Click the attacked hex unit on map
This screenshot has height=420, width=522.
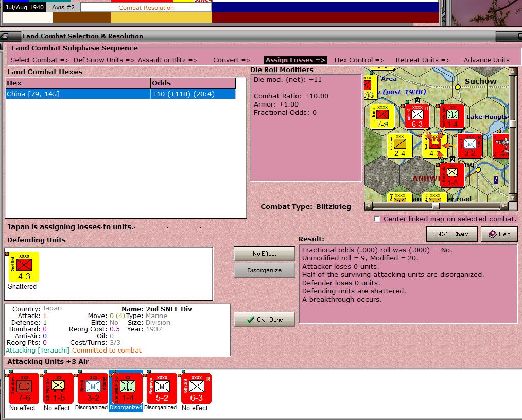click(434, 146)
